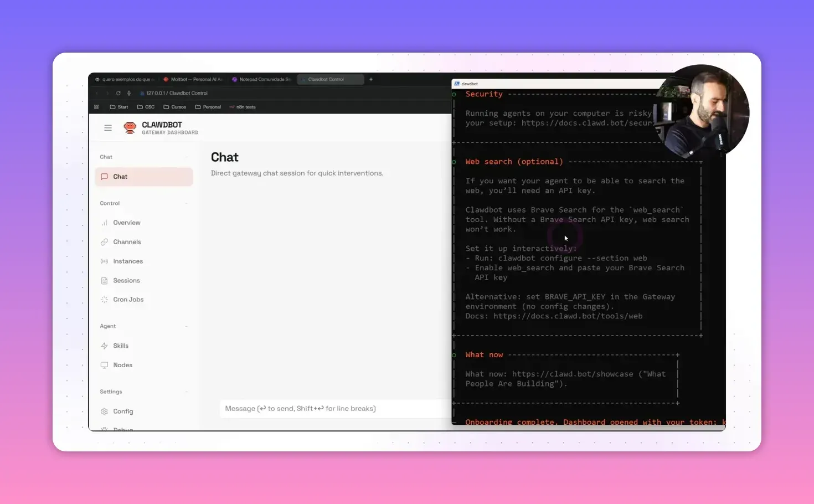The height and width of the screenshot is (504, 814).
Task: Click the Clawdbot crab logo
Action: pos(130,127)
